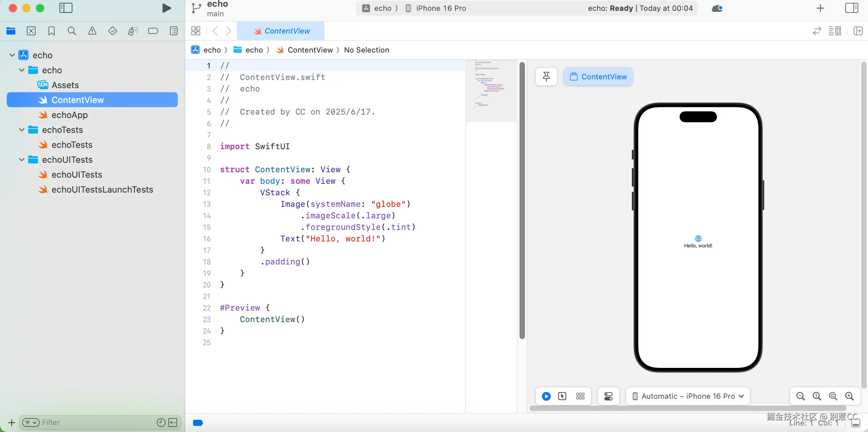The image size is (868, 432).
Task: Toggle the navigator sidebar panel
Action: click(66, 8)
